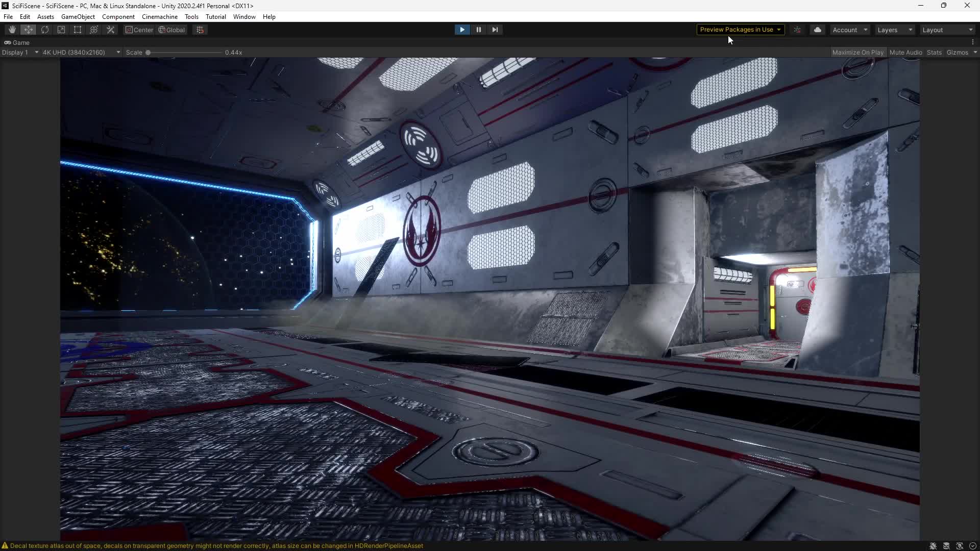The image size is (980, 551).
Task: Select the Scale tool
Action: point(61,30)
